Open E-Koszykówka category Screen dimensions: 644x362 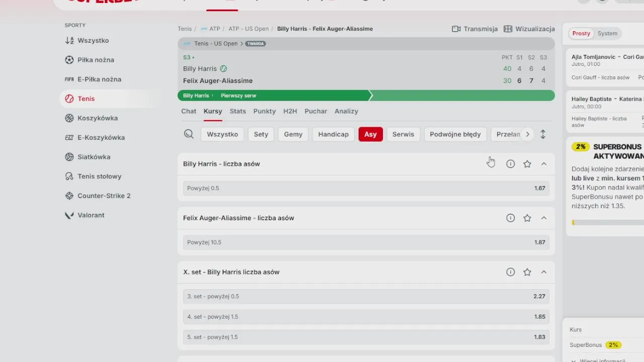[95, 138]
